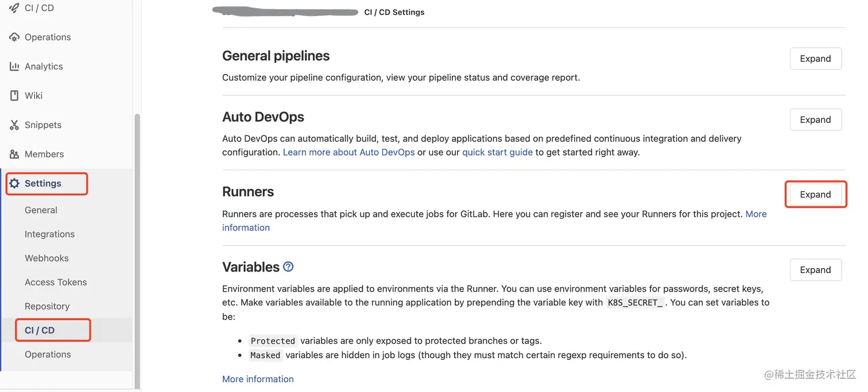Go to Webhooks settings
868x392 pixels.
(x=46, y=258)
